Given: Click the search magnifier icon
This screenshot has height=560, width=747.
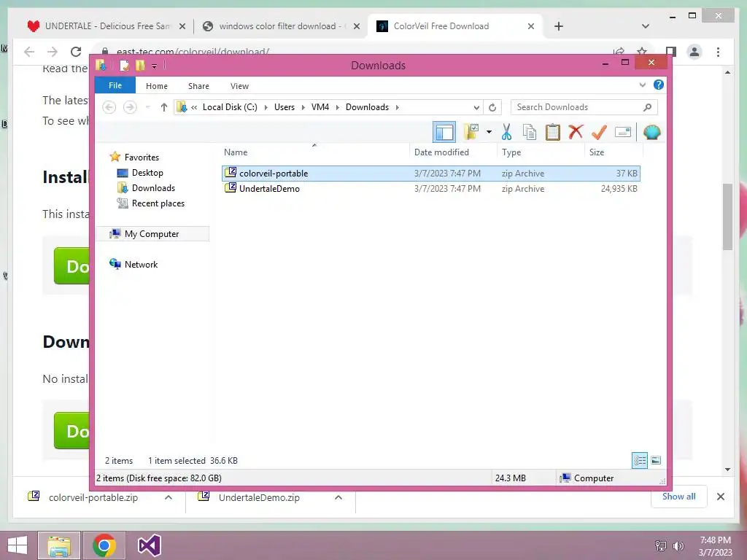Looking at the screenshot, I should [648, 107].
